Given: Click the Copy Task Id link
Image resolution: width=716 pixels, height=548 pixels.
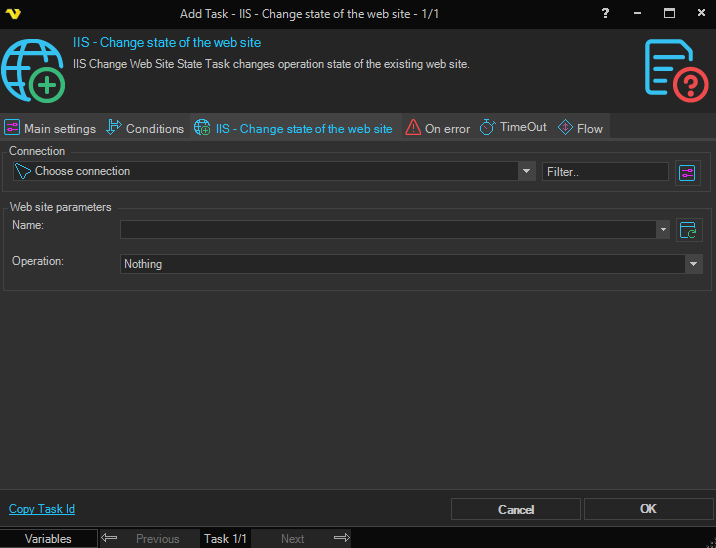Looking at the screenshot, I should (42, 509).
